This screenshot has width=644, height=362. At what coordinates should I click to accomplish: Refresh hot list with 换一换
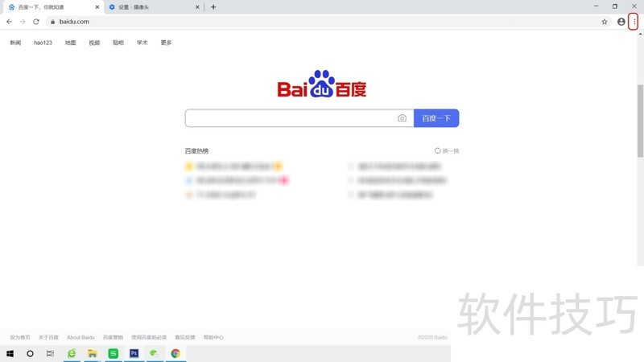click(x=447, y=151)
